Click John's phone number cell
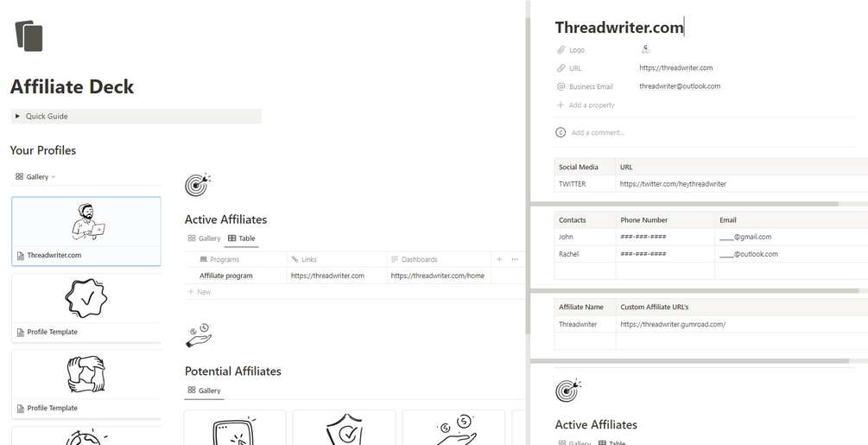 [665, 237]
